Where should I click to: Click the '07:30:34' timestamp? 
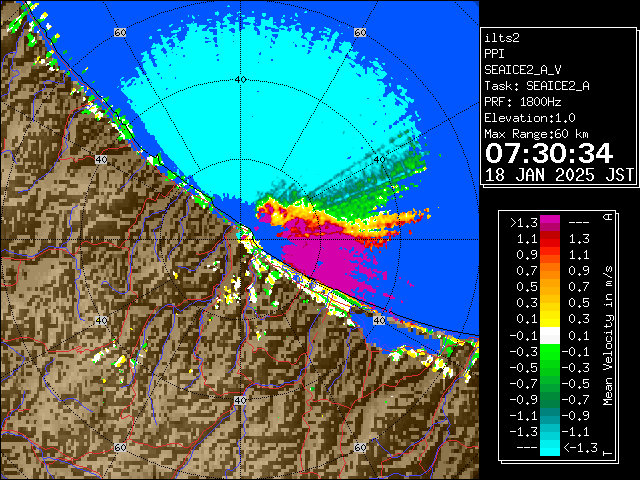(549, 153)
